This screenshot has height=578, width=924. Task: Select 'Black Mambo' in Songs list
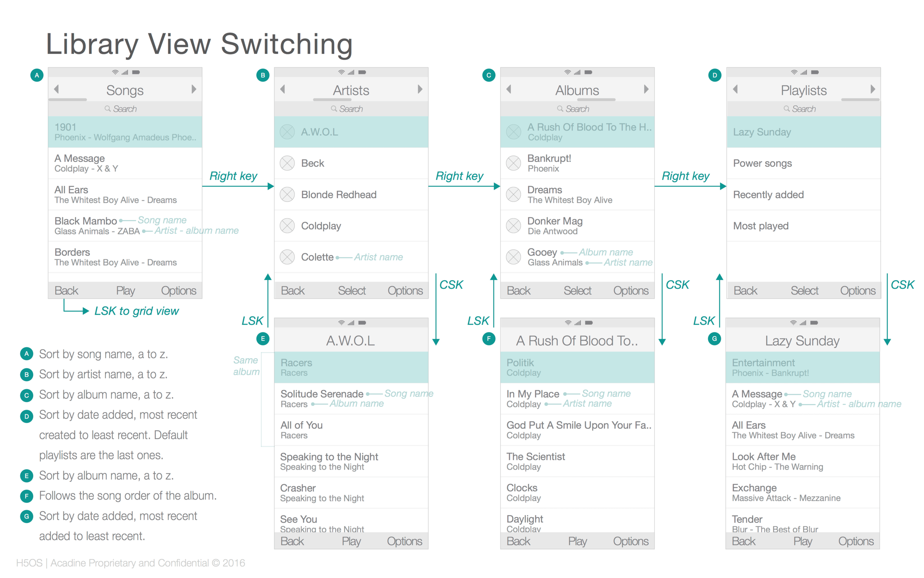tap(125, 226)
